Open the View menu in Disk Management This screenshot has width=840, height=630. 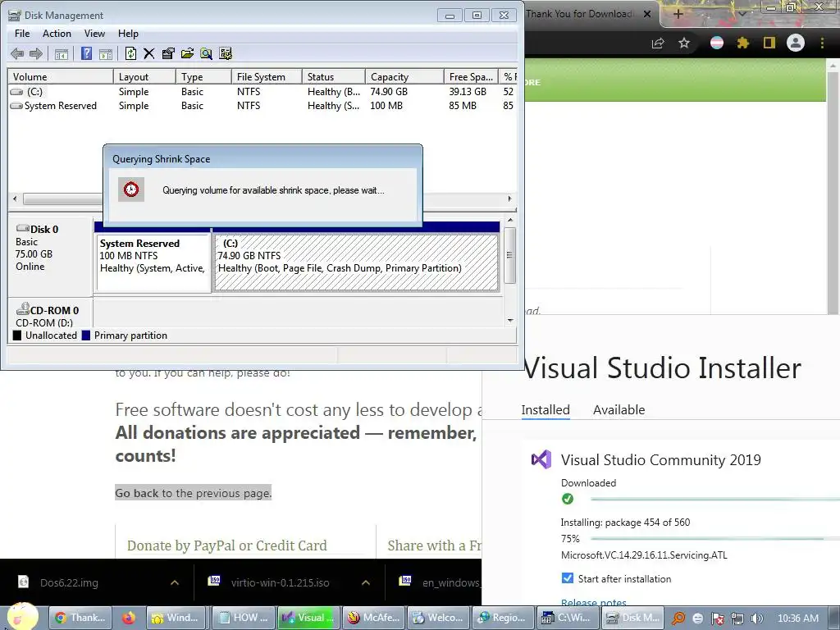pyautogui.click(x=94, y=33)
